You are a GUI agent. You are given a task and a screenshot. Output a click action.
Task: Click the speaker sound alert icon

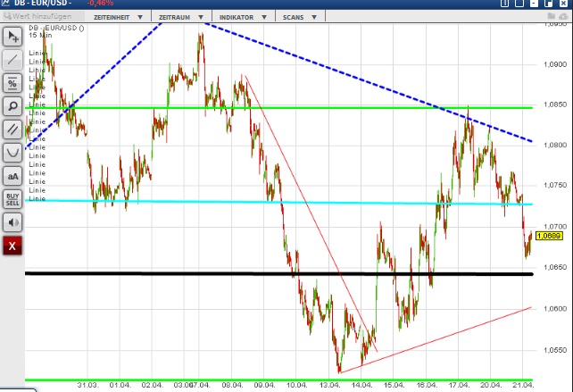(x=12, y=222)
